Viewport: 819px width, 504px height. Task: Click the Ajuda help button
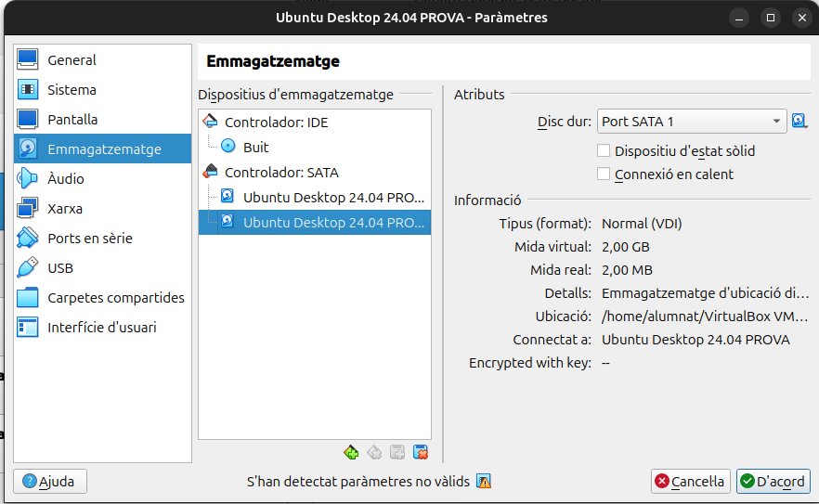coord(49,481)
